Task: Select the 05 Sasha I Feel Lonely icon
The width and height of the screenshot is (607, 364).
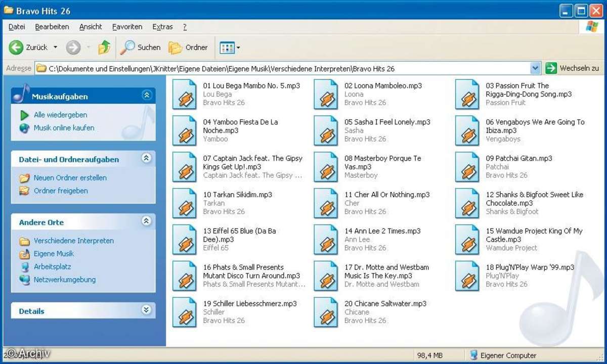Action: (326, 131)
